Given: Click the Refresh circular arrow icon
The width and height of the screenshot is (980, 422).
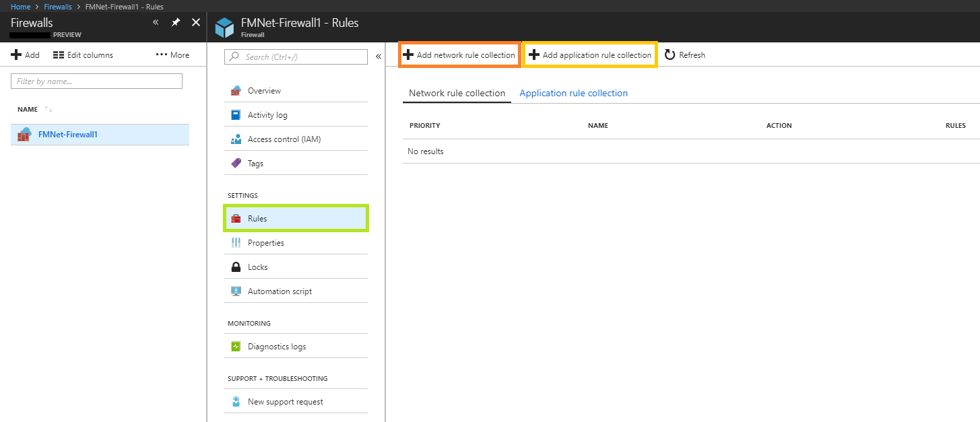Looking at the screenshot, I should point(669,55).
